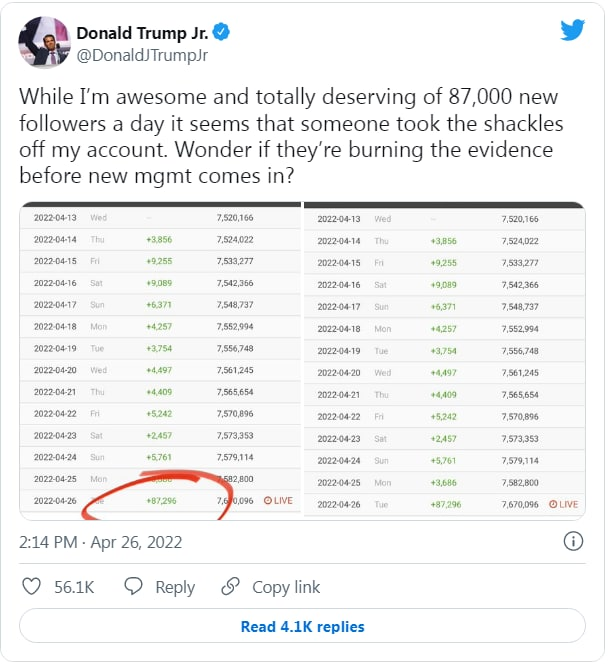This screenshot has height=668, width=608.
Task: Click the LIVE indicator in right image
Action: [564, 505]
